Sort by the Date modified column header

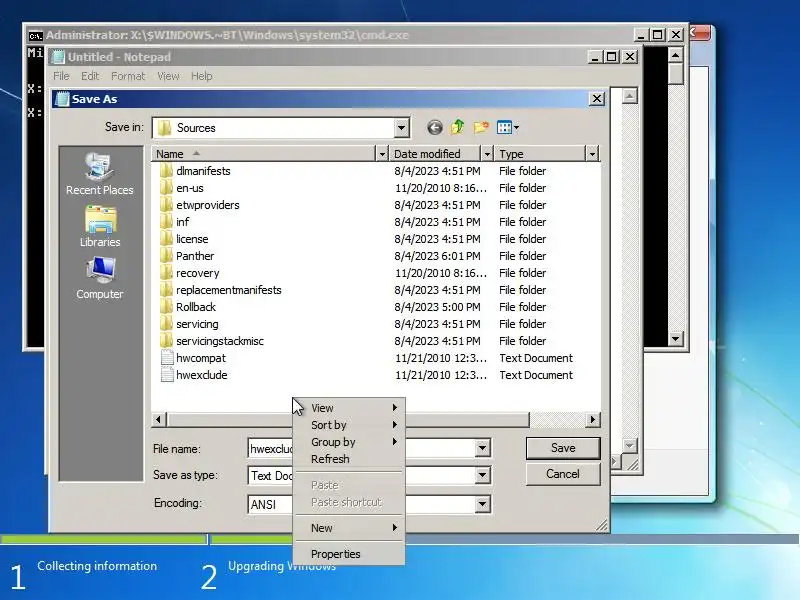[435, 154]
